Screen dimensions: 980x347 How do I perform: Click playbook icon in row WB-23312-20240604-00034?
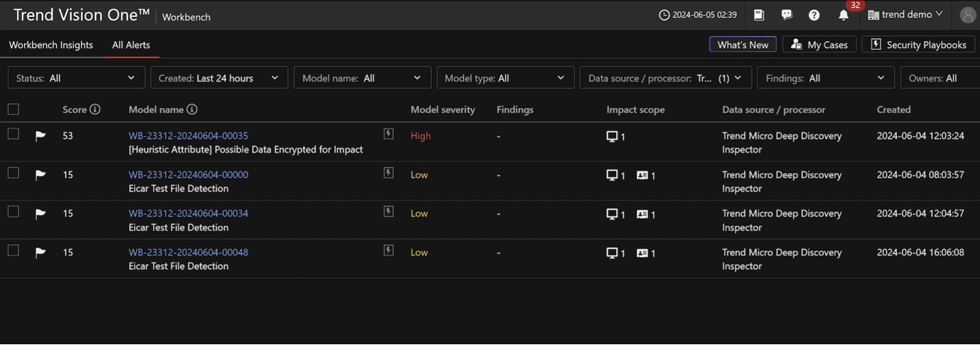(389, 212)
